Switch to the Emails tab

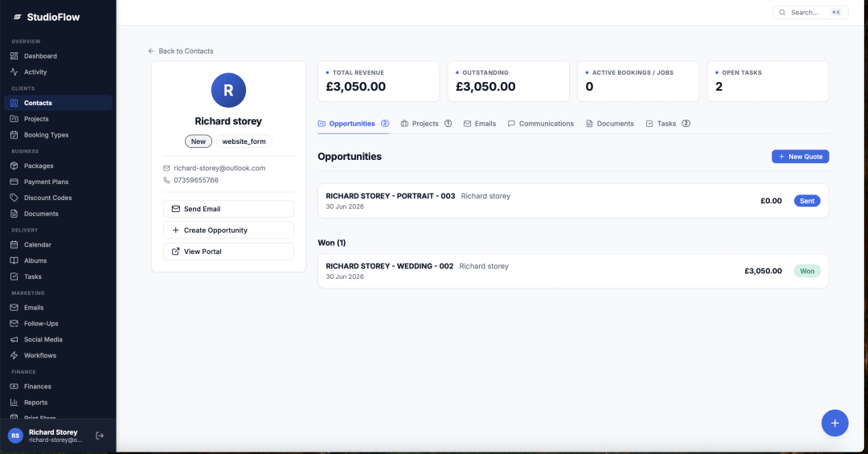[x=480, y=124]
